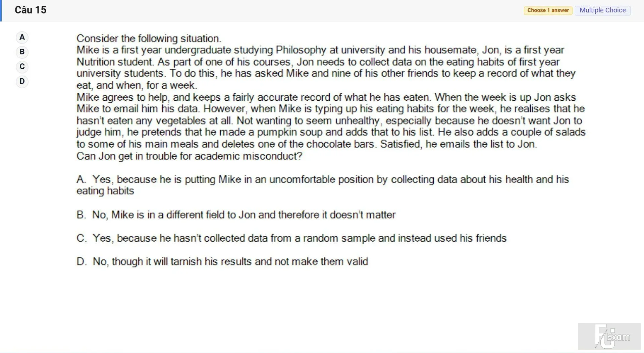Click the "Câu 15" question heading
644x353 pixels.
point(31,10)
